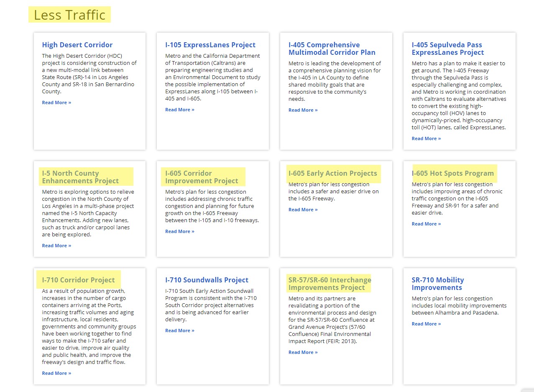Image resolution: width=534 pixels, height=392 pixels.
Task: Click I-405 Sepulveda Pass ExpressLanes Project title
Action: [x=447, y=49]
